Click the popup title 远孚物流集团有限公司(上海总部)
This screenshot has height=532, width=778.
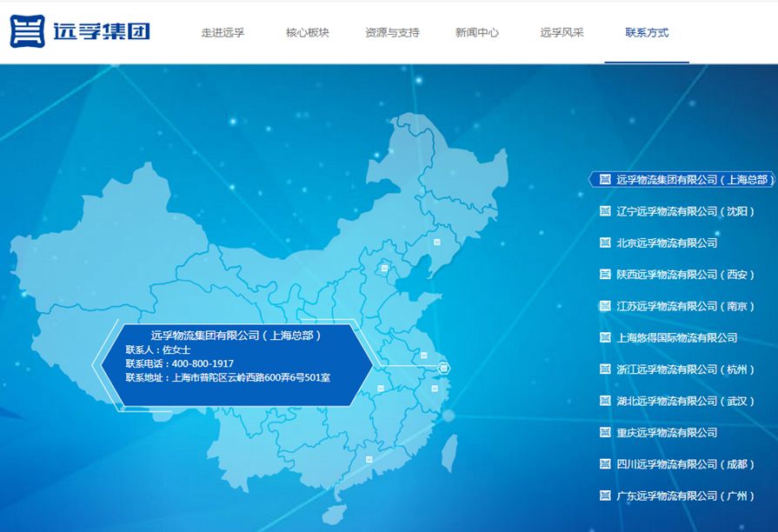pos(236,336)
